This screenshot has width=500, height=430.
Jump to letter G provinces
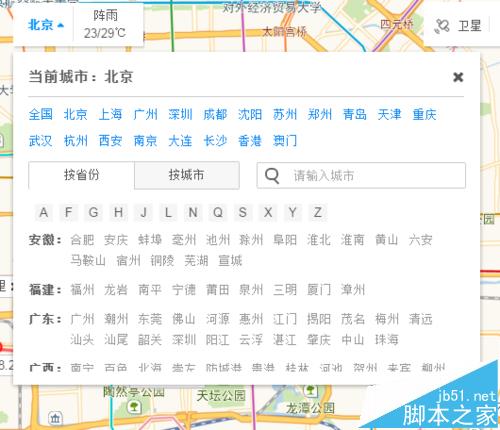click(94, 212)
